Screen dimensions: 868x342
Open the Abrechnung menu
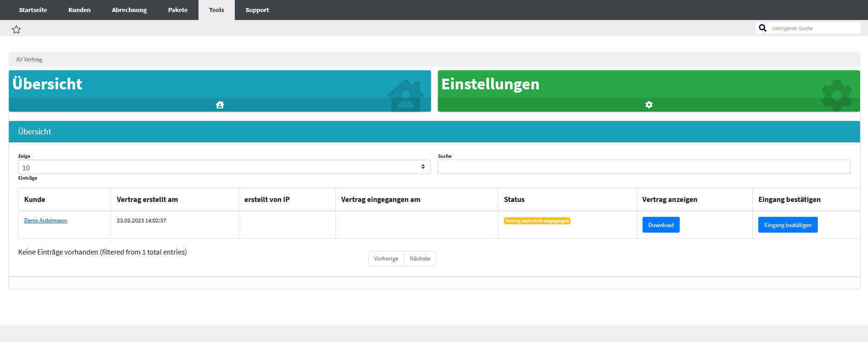point(129,10)
